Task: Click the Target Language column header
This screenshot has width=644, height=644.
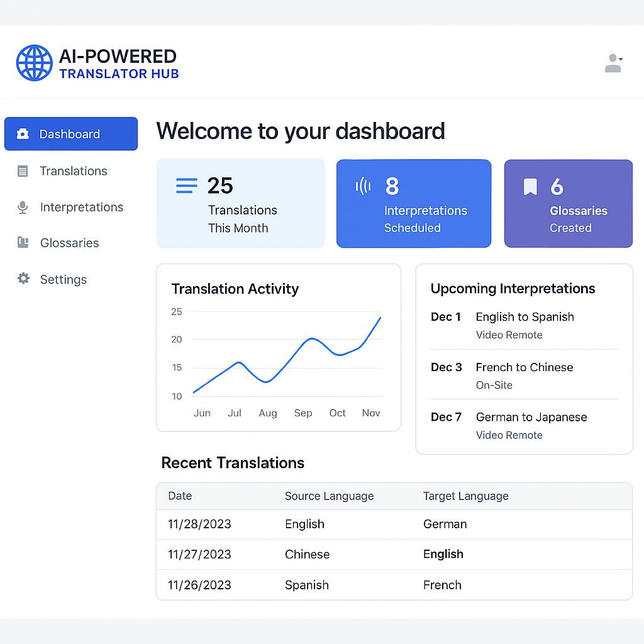Action: click(x=466, y=496)
